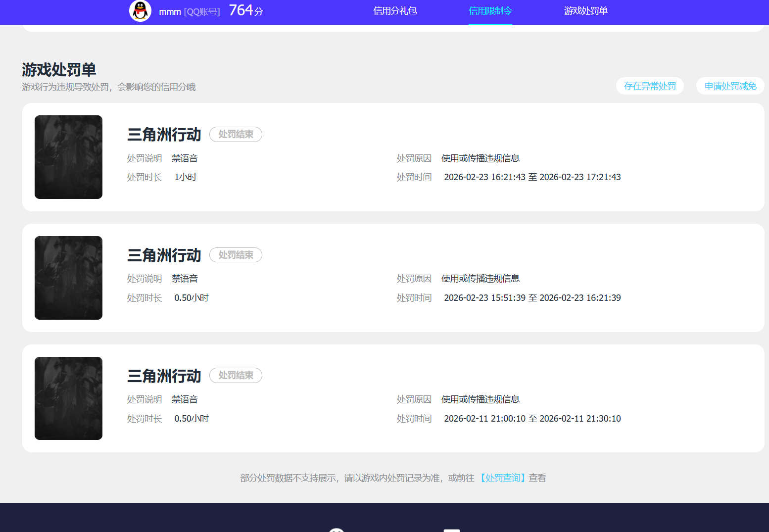Click the 三角洲行动 title on the 15:51:39 card

pos(164,255)
